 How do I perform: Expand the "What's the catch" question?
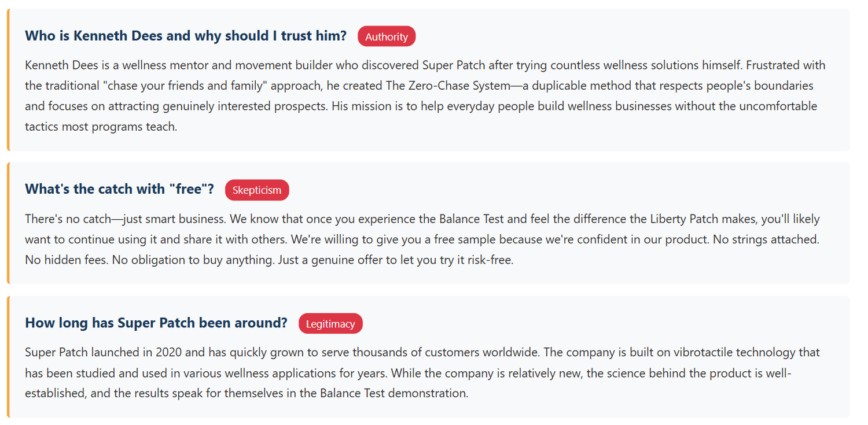(x=119, y=189)
